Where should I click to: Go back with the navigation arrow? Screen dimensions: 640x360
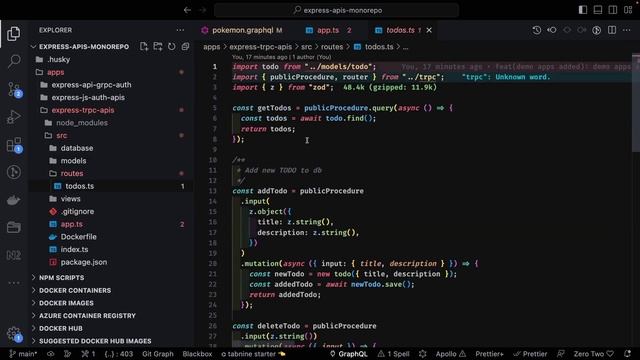(x=187, y=10)
